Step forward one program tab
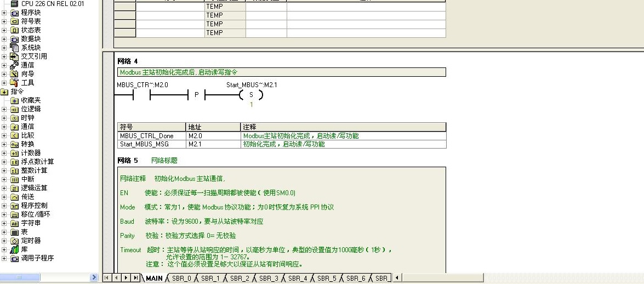The image size is (644, 284). coord(126,278)
